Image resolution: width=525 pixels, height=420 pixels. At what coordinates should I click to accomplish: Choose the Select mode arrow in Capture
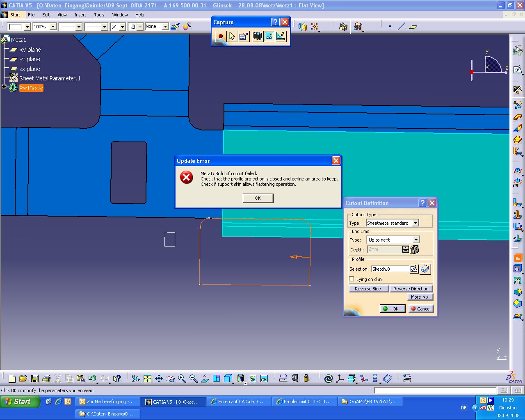(232, 37)
